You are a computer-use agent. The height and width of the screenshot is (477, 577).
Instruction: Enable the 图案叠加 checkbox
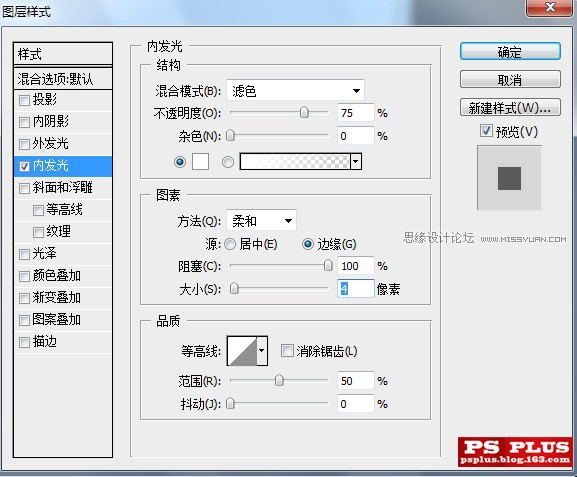pyautogui.click(x=24, y=320)
